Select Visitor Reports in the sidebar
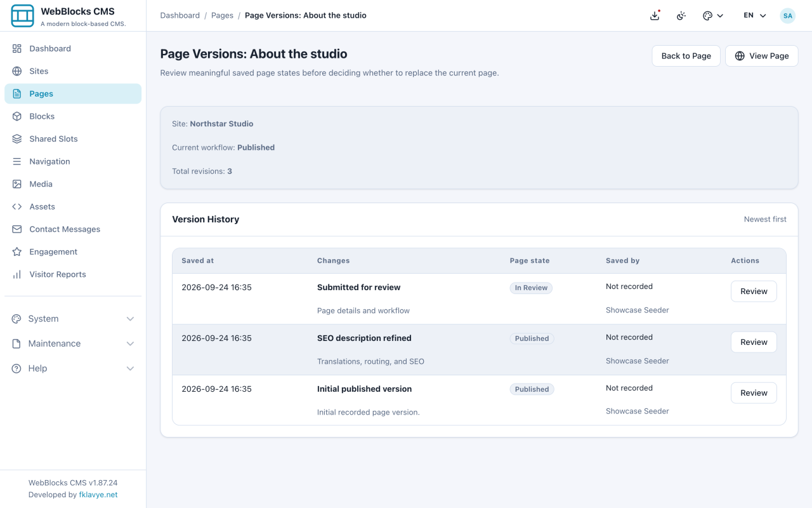This screenshot has height=508, width=812. click(x=73, y=274)
